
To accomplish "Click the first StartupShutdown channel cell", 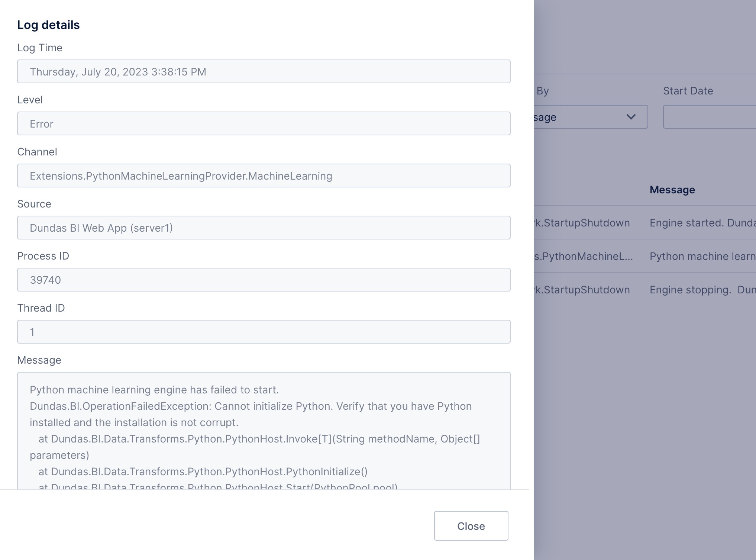I will pos(582,223).
